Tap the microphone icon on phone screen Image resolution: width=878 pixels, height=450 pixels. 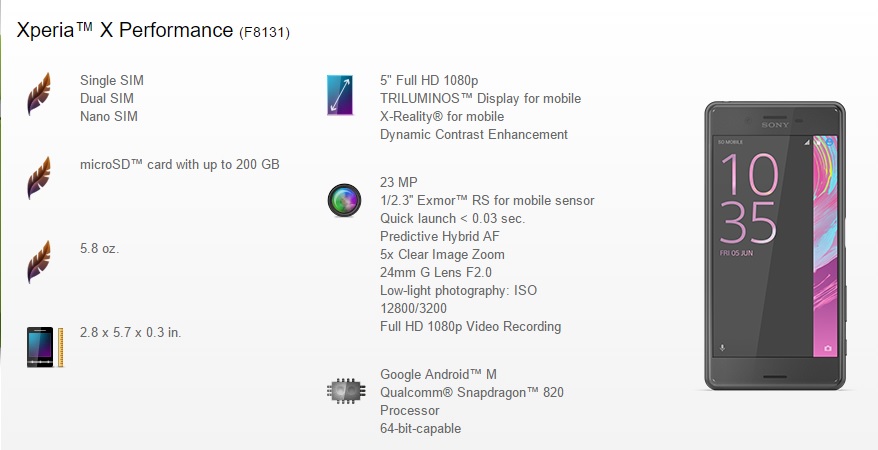(722, 348)
